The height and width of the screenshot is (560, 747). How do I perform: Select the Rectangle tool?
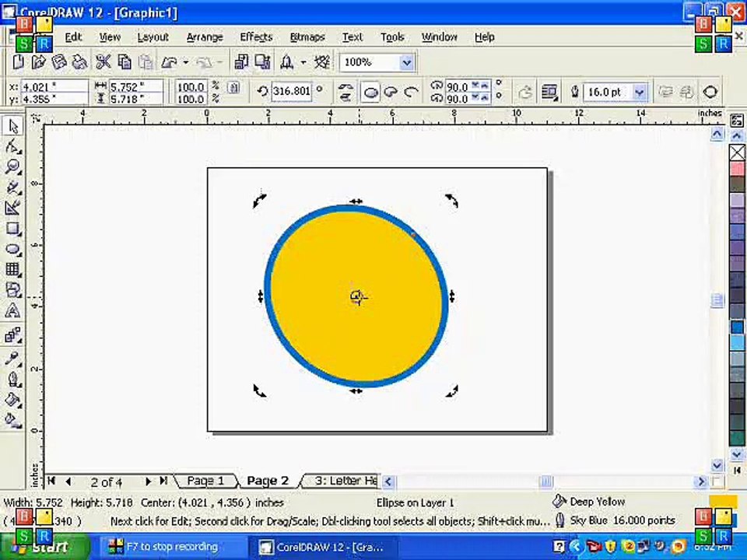[x=12, y=229]
